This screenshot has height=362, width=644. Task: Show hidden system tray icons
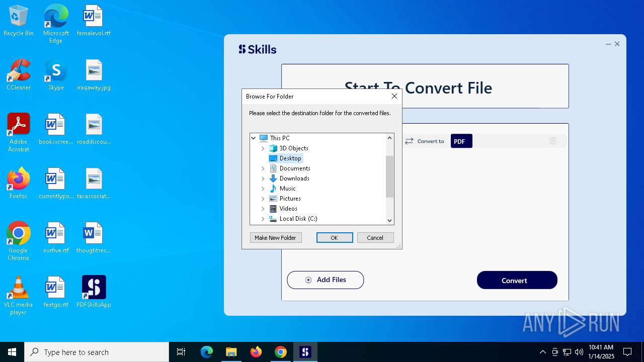(542, 352)
